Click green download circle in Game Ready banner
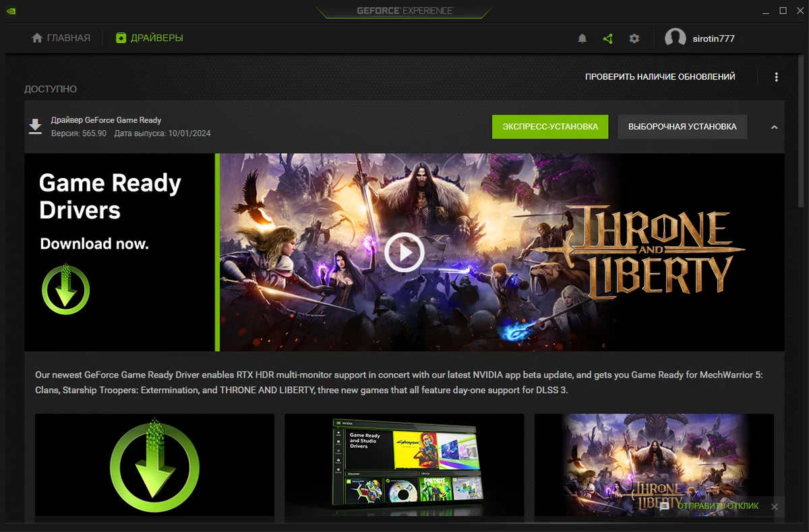The image size is (809, 532). tap(66, 289)
